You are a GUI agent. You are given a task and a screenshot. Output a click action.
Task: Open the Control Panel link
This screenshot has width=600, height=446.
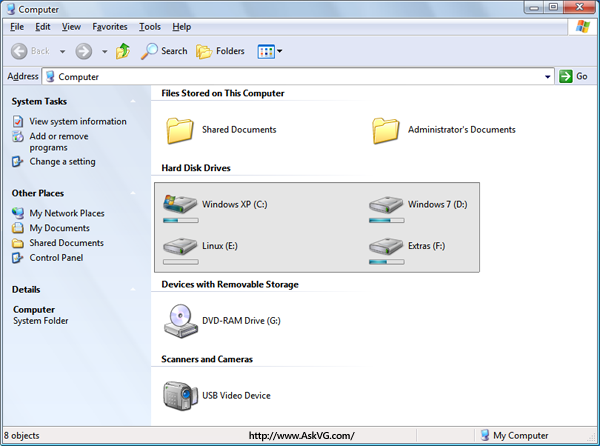pyautogui.click(x=56, y=258)
